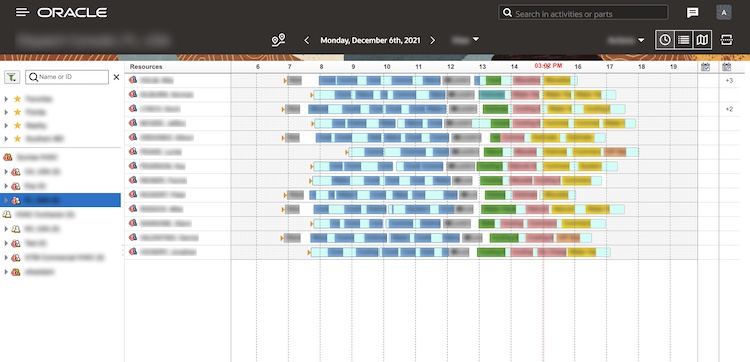Open the dropdown left of the clock view button
750x362 pixels.
[x=626, y=41]
